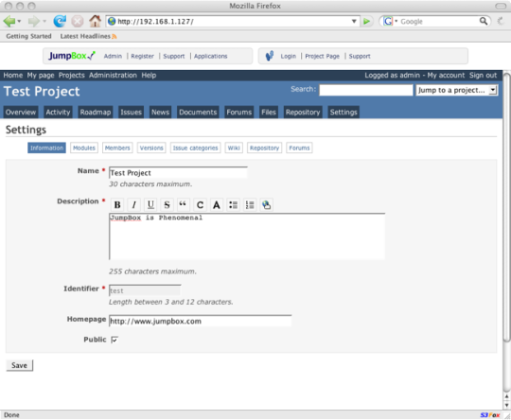
Task: Open the Issues project tab
Action: coord(131,113)
